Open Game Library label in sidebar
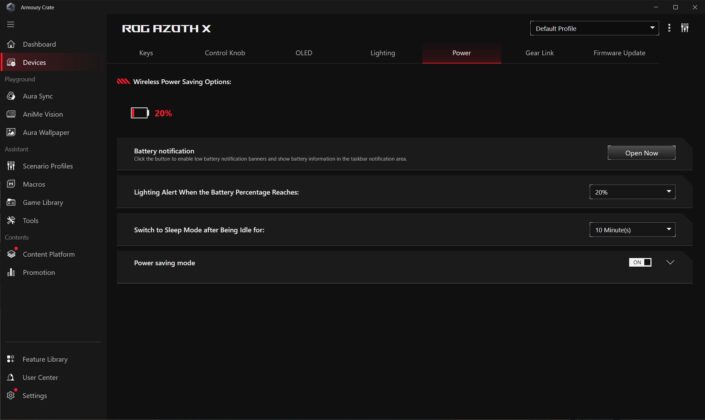The image size is (705, 420). [x=43, y=202]
